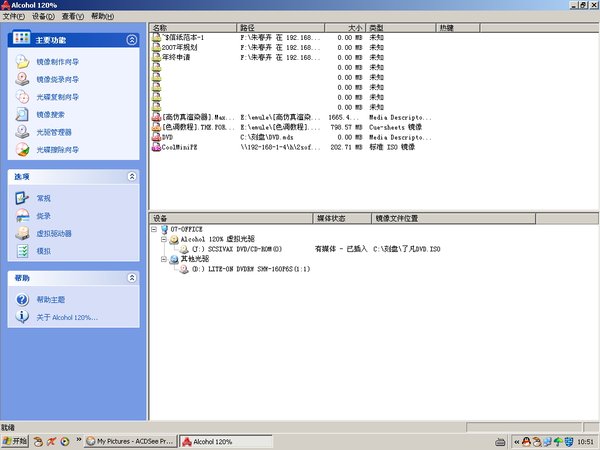The image size is (600, 450).
Task: Collapse the 帮助 panel with its chevron
Action: (132, 278)
